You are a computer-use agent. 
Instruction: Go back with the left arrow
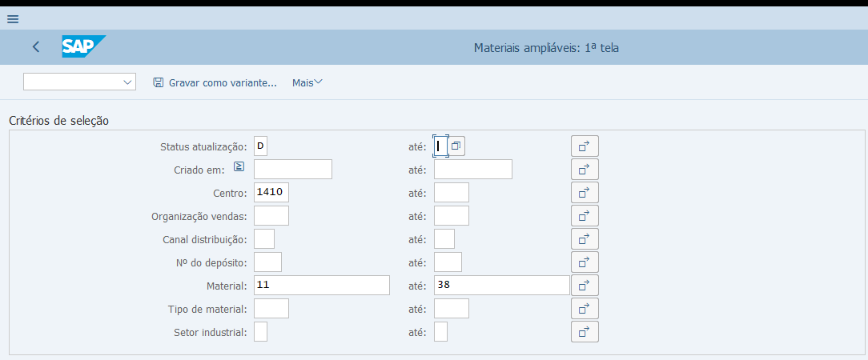pos(36,47)
